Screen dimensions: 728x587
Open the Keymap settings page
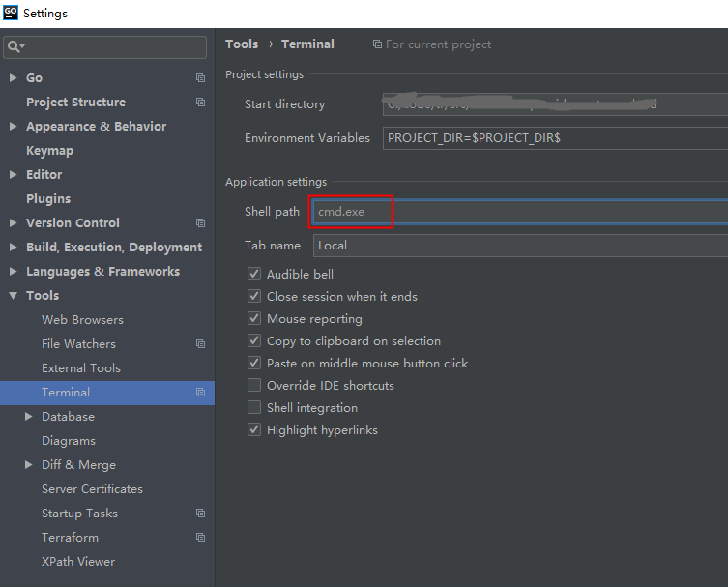pyautogui.click(x=49, y=151)
